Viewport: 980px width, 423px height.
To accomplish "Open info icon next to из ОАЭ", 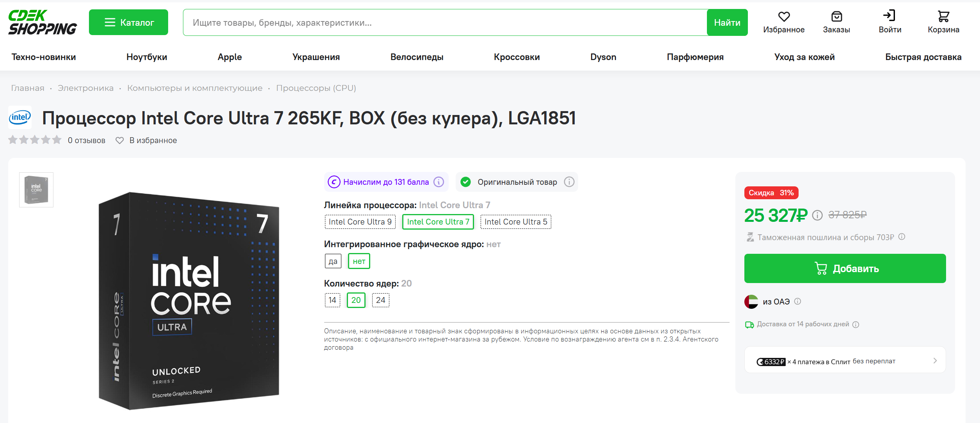I will point(798,301).
